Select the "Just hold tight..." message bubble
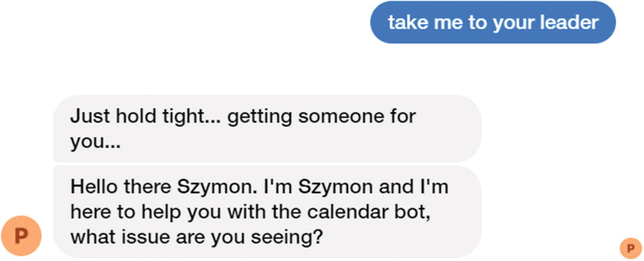 [267, 129]
